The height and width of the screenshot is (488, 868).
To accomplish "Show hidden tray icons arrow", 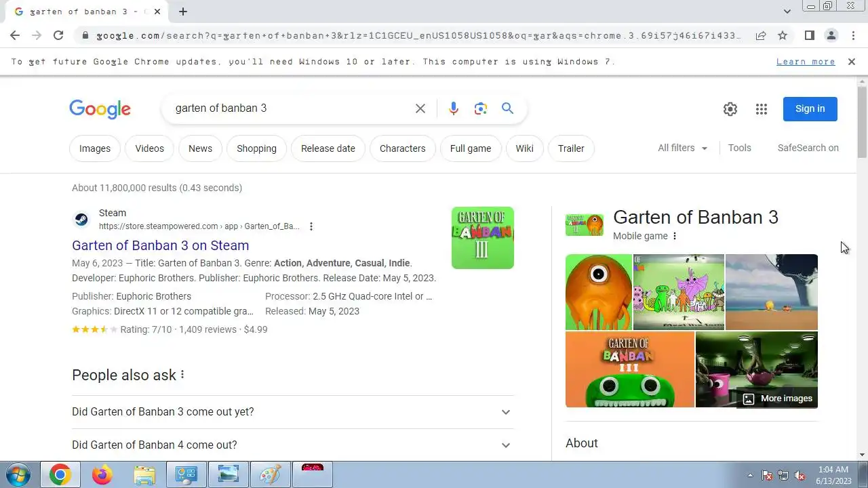I will point(749,475).
